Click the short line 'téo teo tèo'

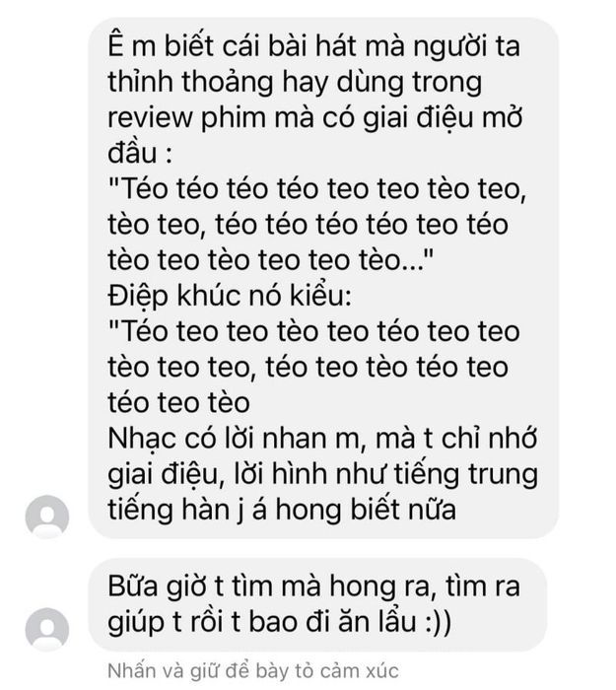pos(178,402)
